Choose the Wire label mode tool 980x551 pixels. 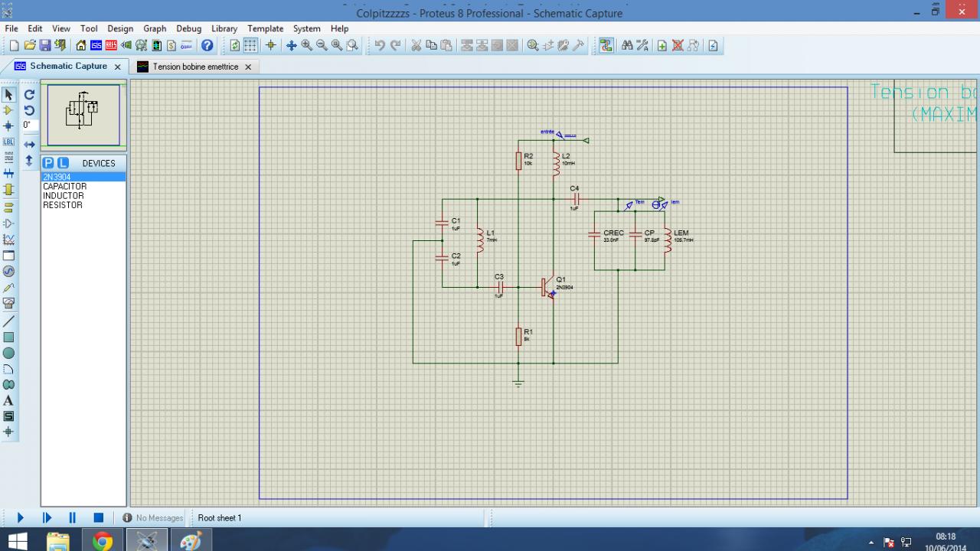[8, 142]
